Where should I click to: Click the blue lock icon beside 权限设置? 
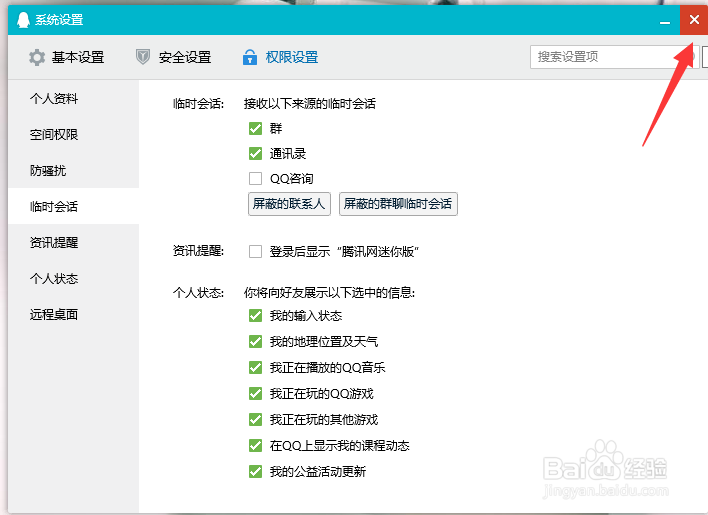(250, 57)
